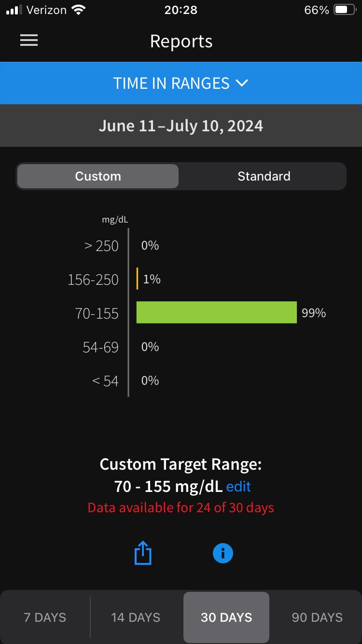Open the blue info icon
The image size is (362, 644).
pyautogui.click(x=223, y=553)
